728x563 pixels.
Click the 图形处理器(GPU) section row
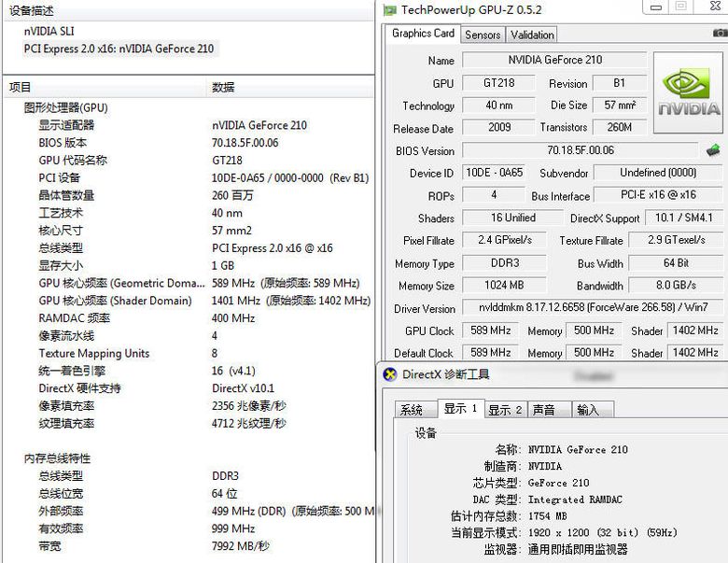(x=189, y=107)
